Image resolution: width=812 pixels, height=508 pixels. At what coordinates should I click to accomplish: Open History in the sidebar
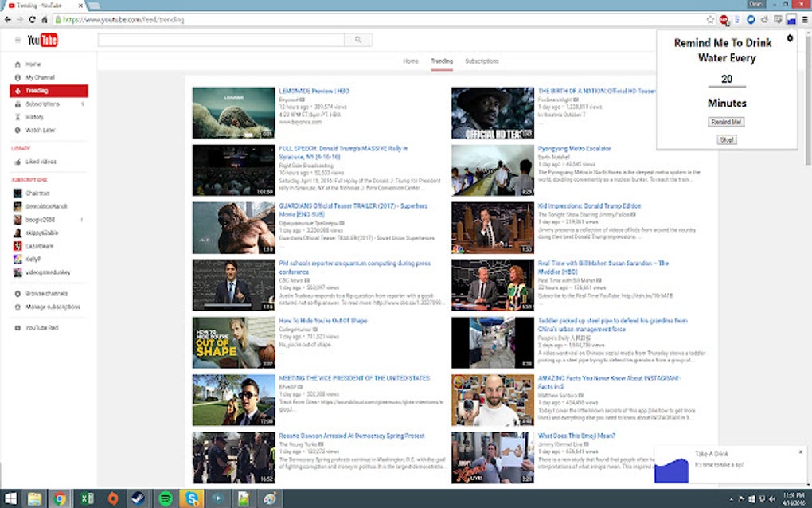(x=35, y=117)
